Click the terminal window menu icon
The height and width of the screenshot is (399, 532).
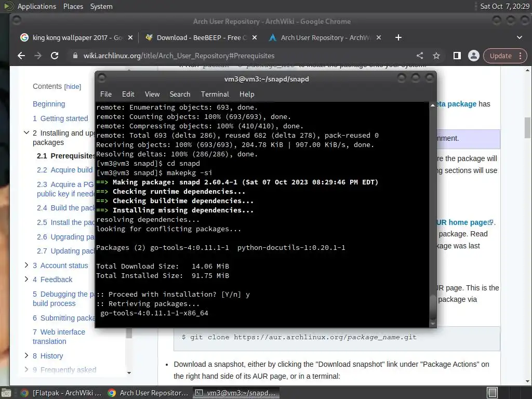(101, 78)
